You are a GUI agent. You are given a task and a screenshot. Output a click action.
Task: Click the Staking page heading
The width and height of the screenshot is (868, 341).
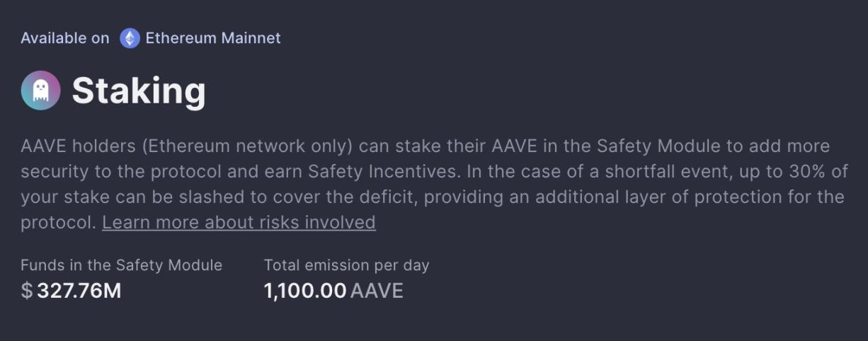coord(139,91)
